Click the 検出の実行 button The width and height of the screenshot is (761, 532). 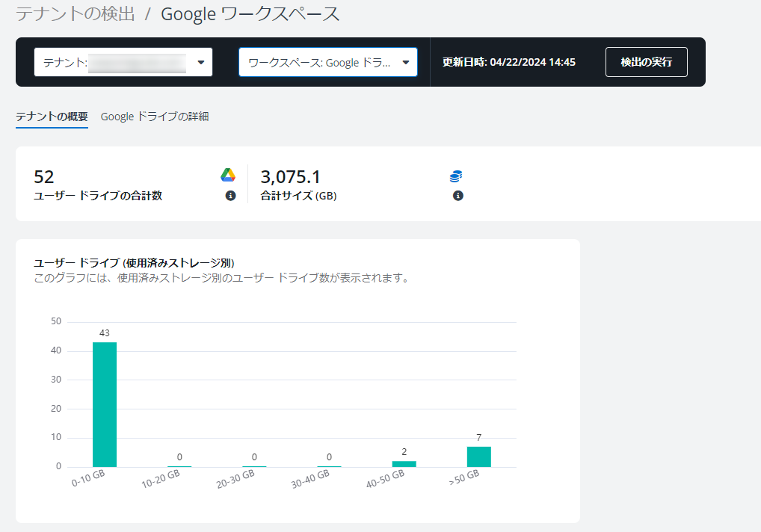(646, 62)
